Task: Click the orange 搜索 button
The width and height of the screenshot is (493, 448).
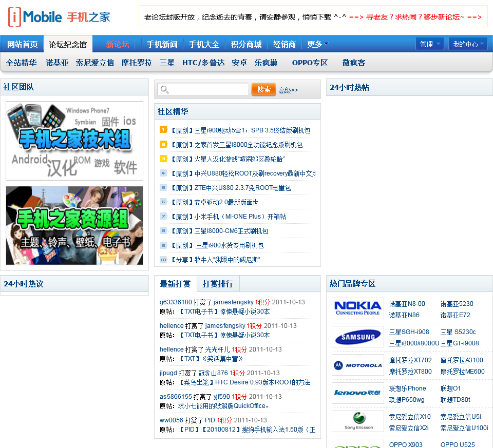Action: tap(263, 89)
